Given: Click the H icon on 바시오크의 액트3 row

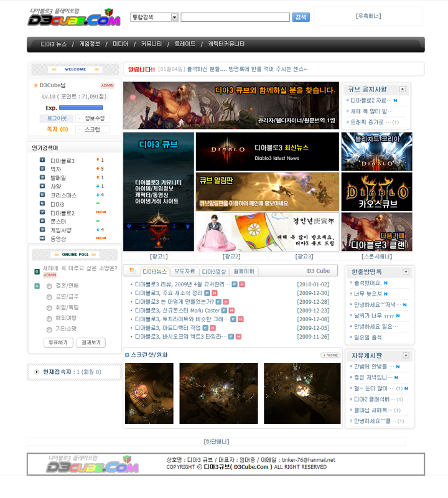Looking at the screenshot, I should pos(238,336).
